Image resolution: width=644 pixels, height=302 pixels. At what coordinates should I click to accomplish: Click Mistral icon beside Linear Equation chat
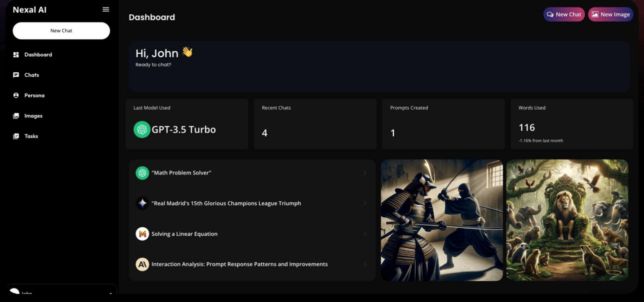tap(143, 234)
